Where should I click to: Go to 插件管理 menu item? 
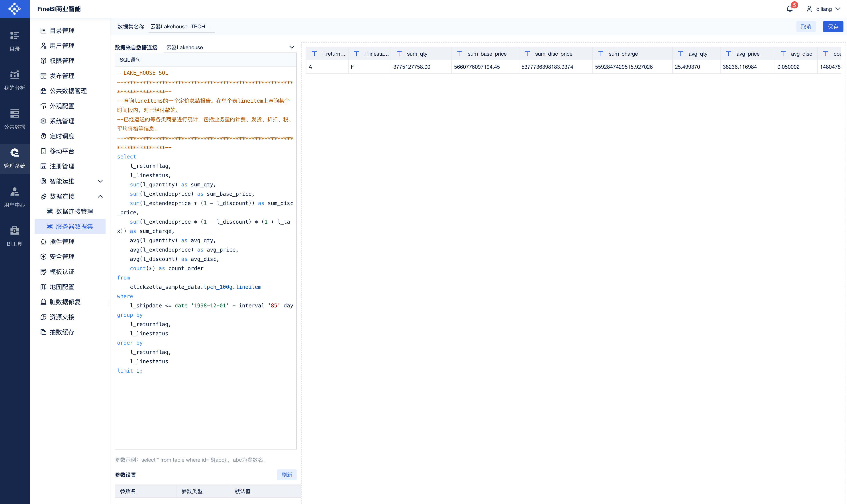(62, 241)
